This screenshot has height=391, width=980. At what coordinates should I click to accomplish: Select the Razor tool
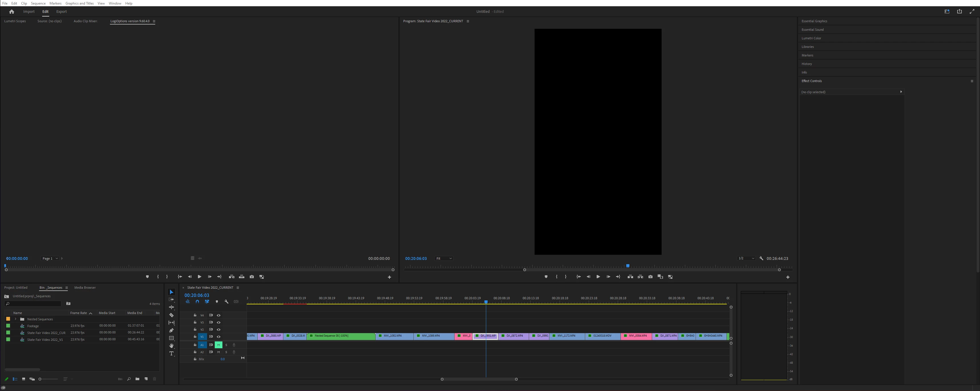[x=171, y=315]
